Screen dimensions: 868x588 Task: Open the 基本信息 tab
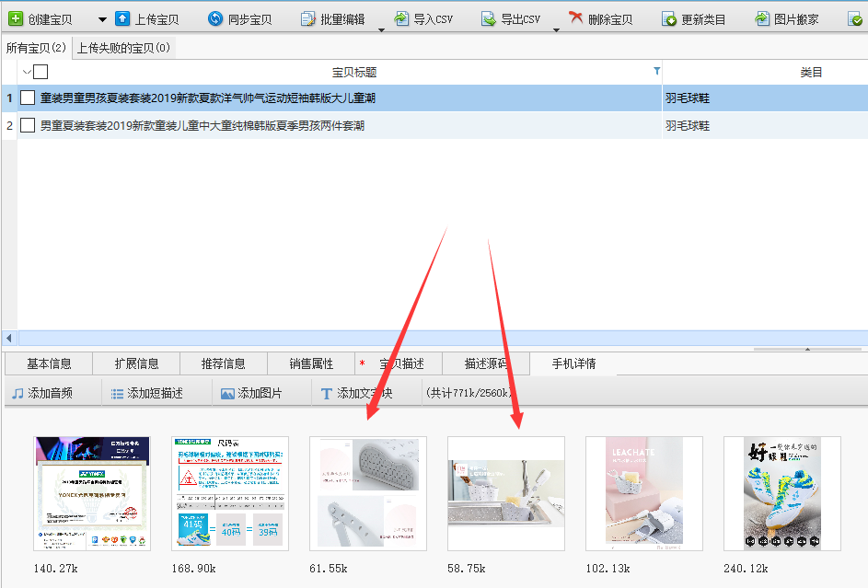tap(49, 363)
